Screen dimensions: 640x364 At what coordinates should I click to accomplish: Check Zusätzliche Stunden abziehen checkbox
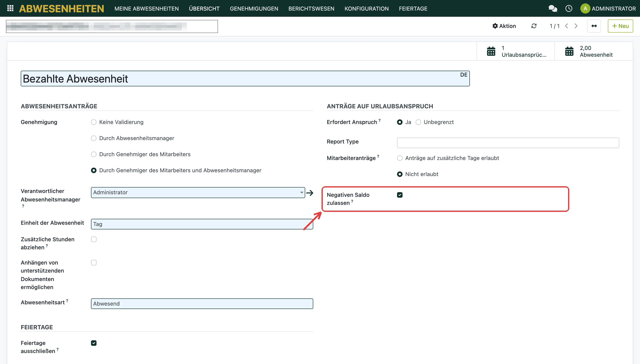[94, 240]
